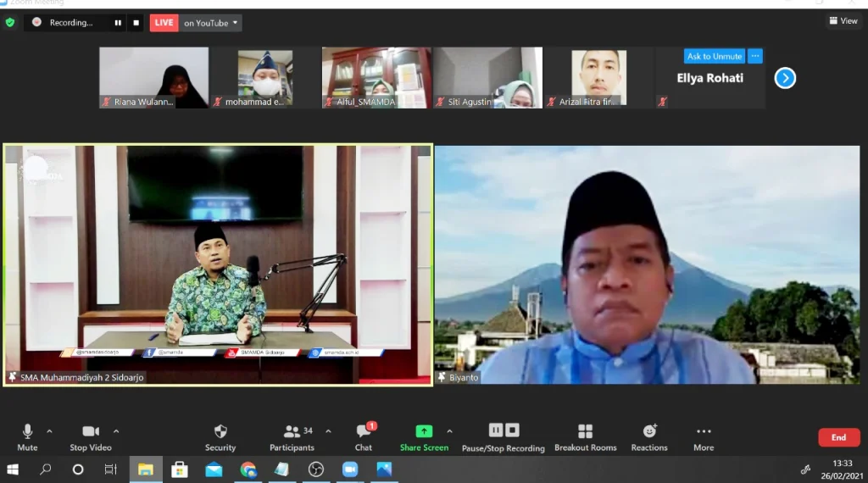The image size is (868, 483).
Task: Open the Participants panel
Action: coord(292,437)
